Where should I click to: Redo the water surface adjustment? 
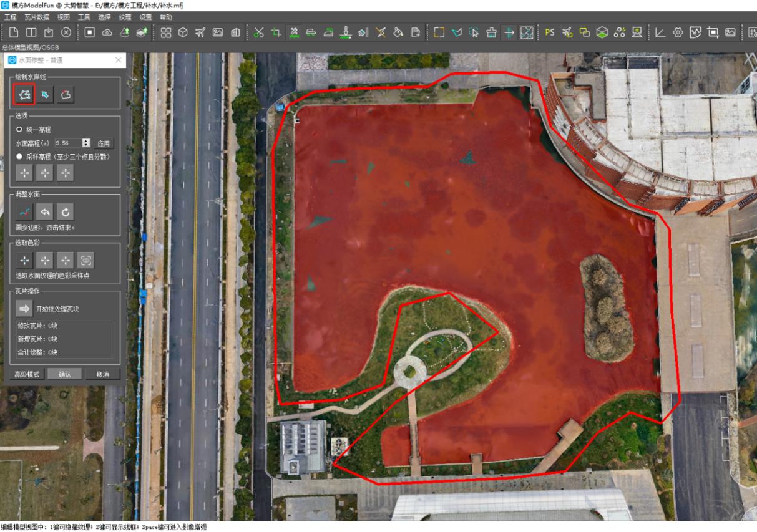[x=66, y=212]
